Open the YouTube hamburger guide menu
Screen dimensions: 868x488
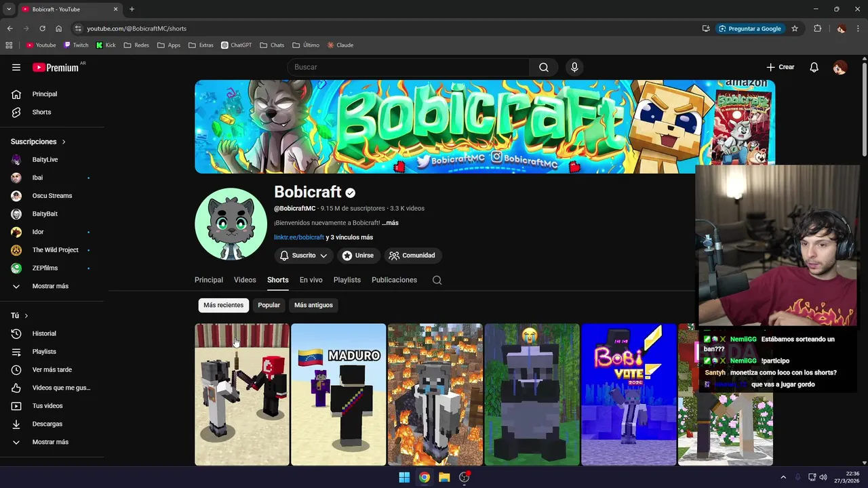tap(16, 67)
